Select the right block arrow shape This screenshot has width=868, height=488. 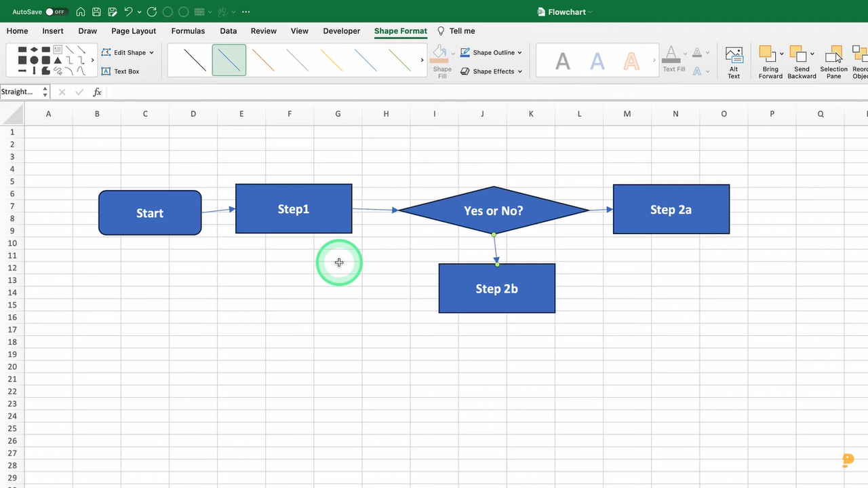click(x=22, y=71)
